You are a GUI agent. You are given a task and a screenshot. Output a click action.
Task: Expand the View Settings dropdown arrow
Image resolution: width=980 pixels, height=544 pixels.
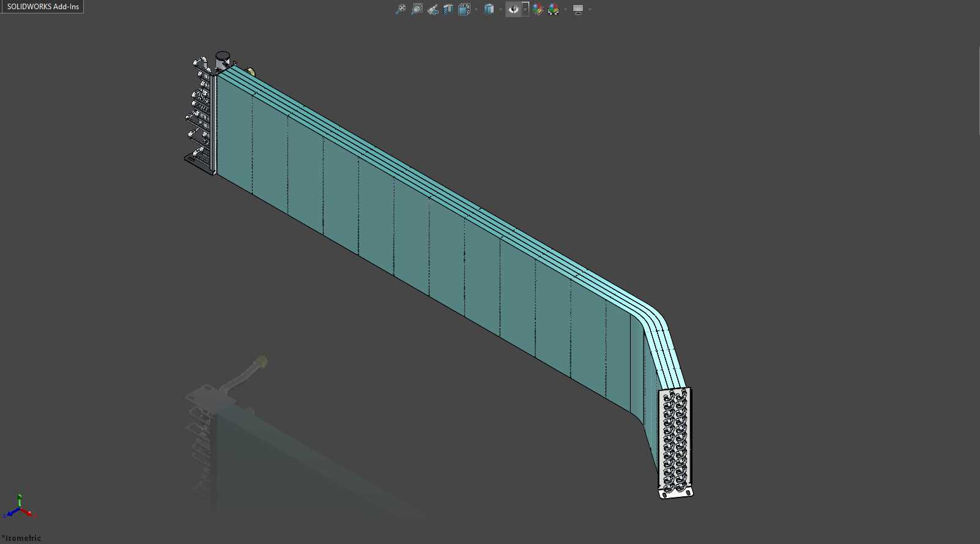pyautogui.click(x=590, y=9)
